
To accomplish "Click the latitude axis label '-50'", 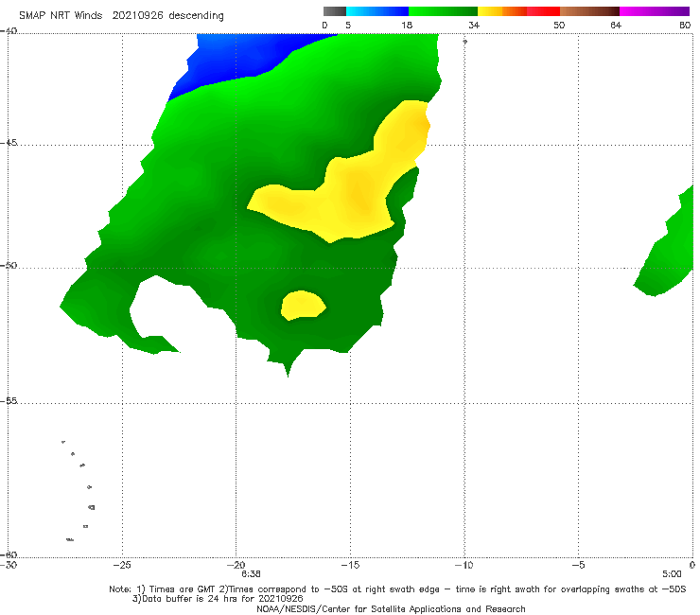I will point(9,265).
